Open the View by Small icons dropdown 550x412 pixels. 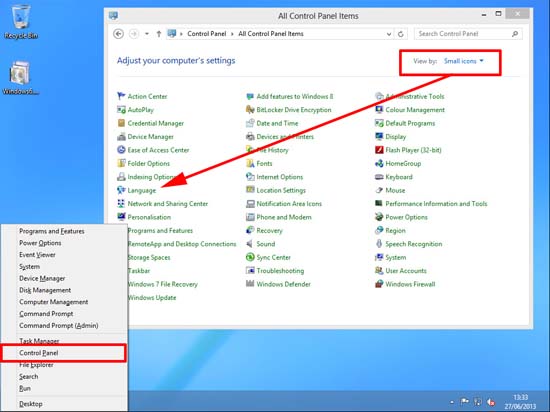(x=464, y=61)
